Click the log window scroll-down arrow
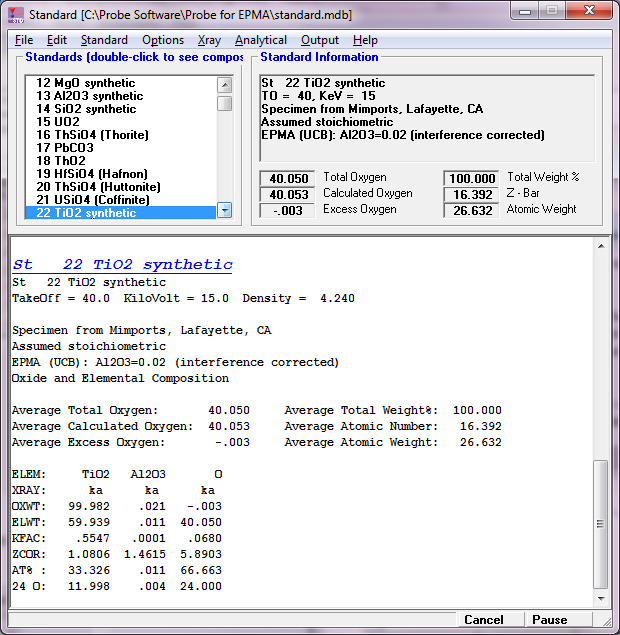 [601, 598]
